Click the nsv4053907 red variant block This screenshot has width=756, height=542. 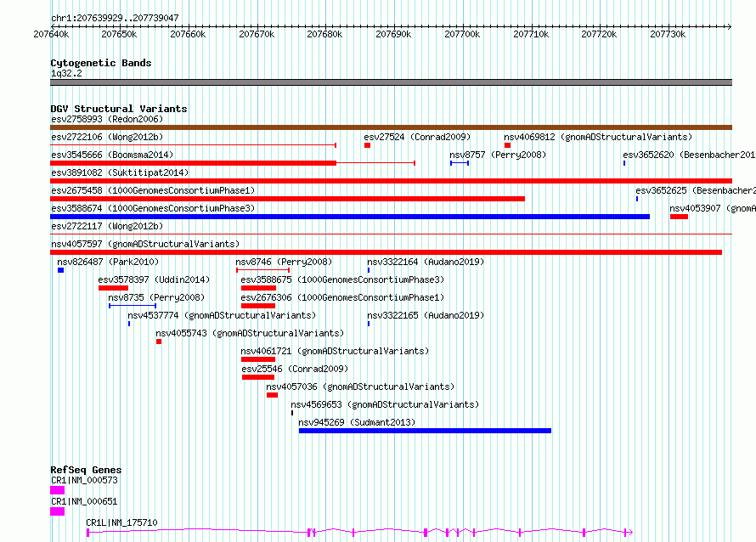click(679, 217)
